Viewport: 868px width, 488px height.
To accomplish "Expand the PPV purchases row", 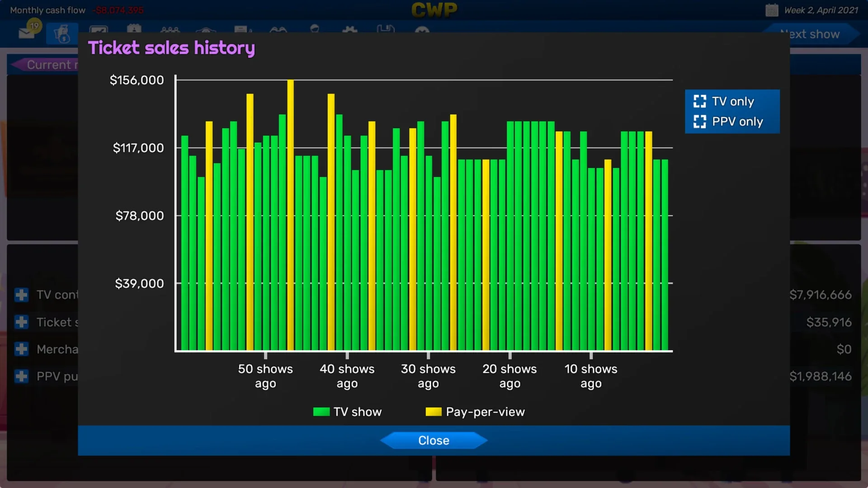I will click(21, 376).
